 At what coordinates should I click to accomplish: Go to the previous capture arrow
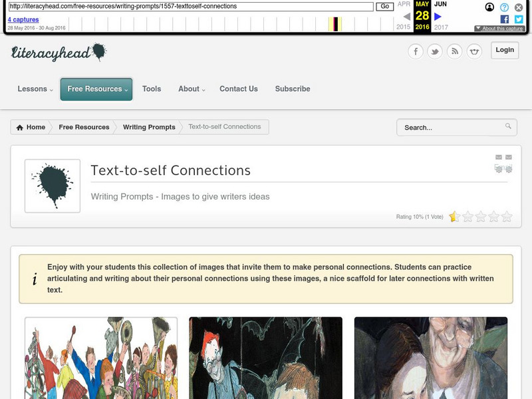coord(407,16)
